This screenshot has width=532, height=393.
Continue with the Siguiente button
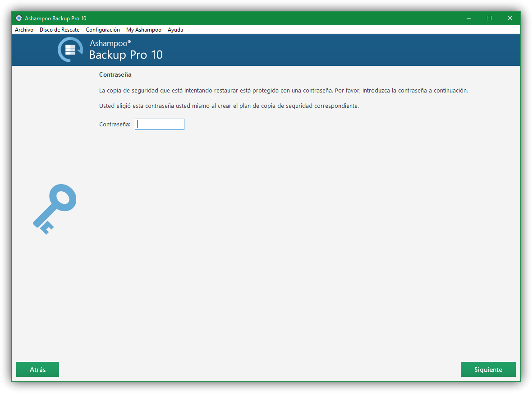tap(488, 369)
